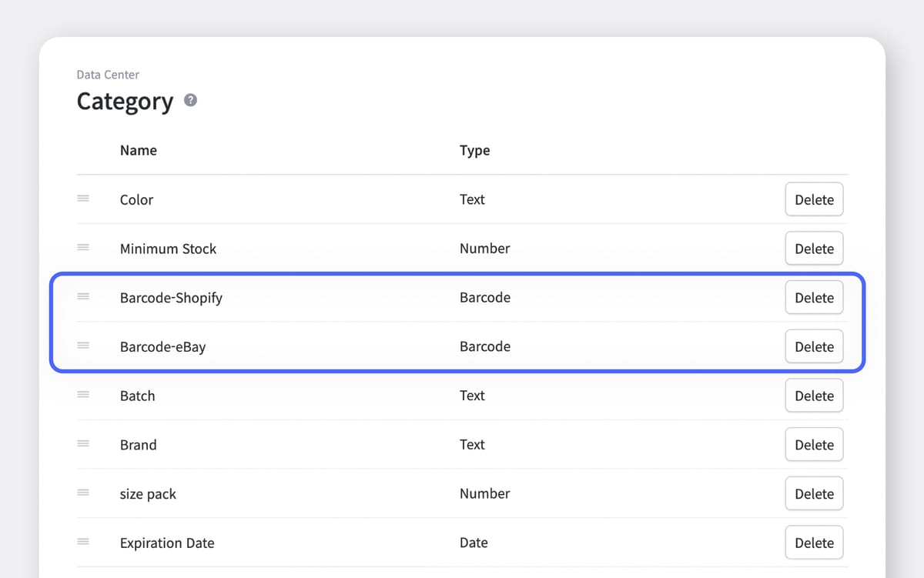Click the drag handle for Minimum Stock

click(x=83, y=248)
